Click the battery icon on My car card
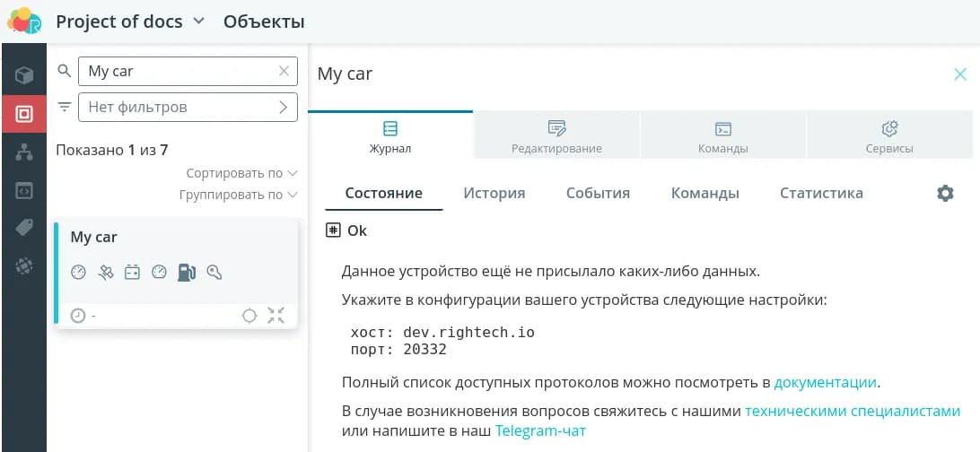 [x=132, y=273]
